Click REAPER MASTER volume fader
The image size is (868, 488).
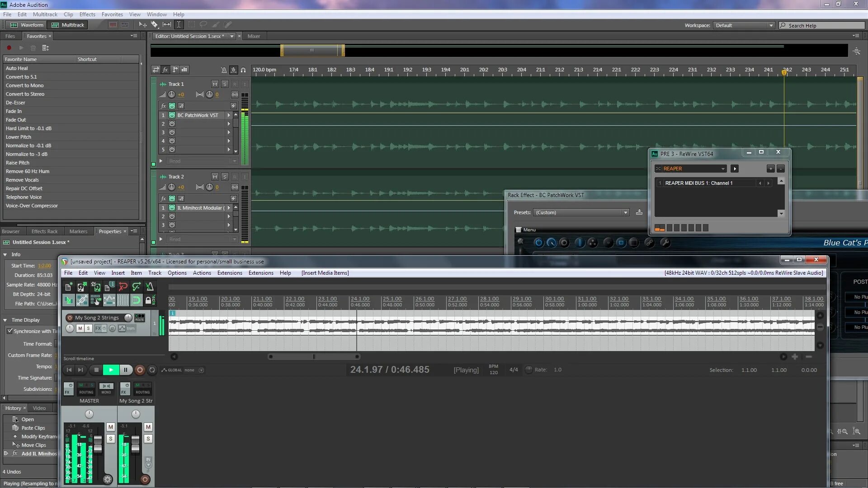(x=98, y=445)
